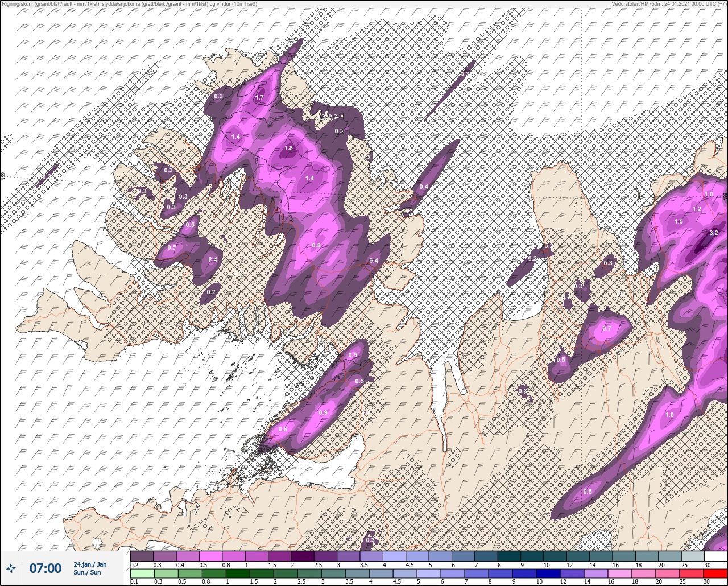This screenshot has width=728, height=586.
Task: Pick the upper legend dark purple 2 swatch
Action: 303,556
